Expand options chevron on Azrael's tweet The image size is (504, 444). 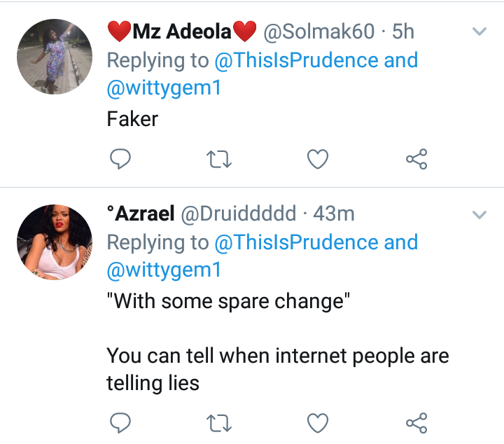tap(479, 215)
